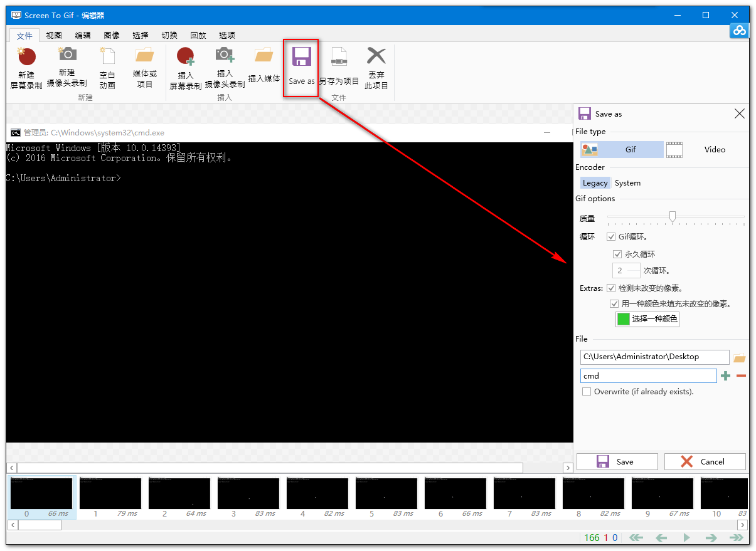Create a blank animation (空白动画)
This screenshot has width=756, height=551.
[x=107, y=68]
